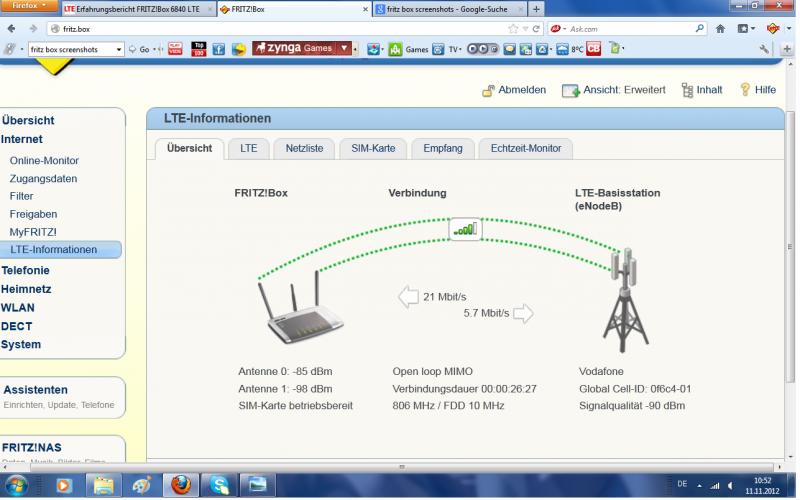
Task: Click the Play Vids toolbar icon
Action: (x=175, y=49)
